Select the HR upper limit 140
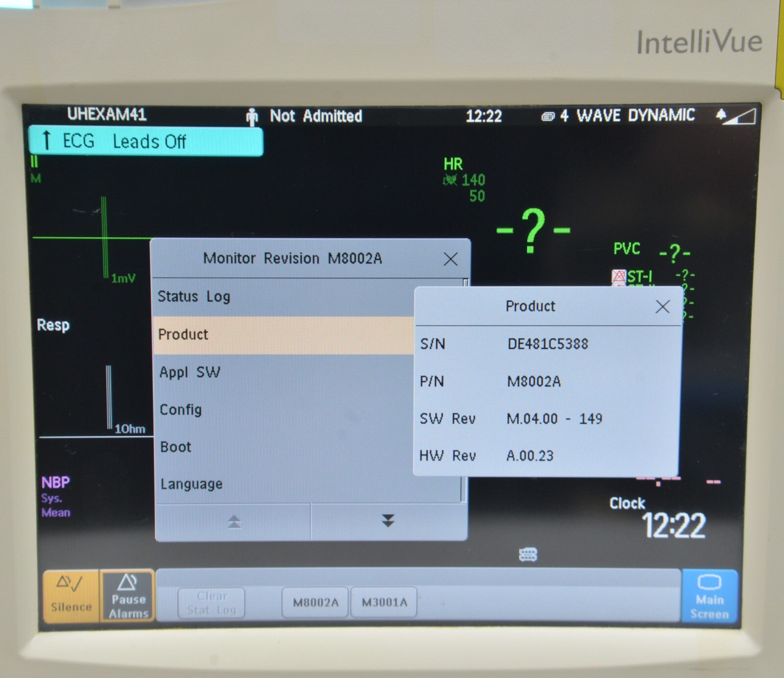This screenshot has height=678, width=784. [473, 180]
